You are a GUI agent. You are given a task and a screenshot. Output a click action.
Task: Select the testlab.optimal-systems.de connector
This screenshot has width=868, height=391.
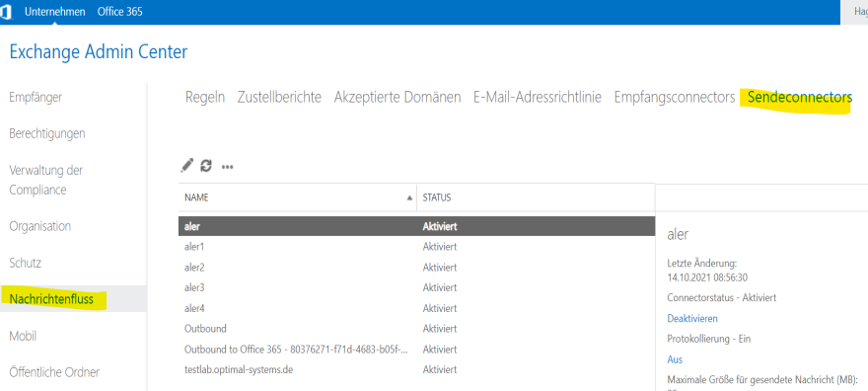tap(416, 369)
